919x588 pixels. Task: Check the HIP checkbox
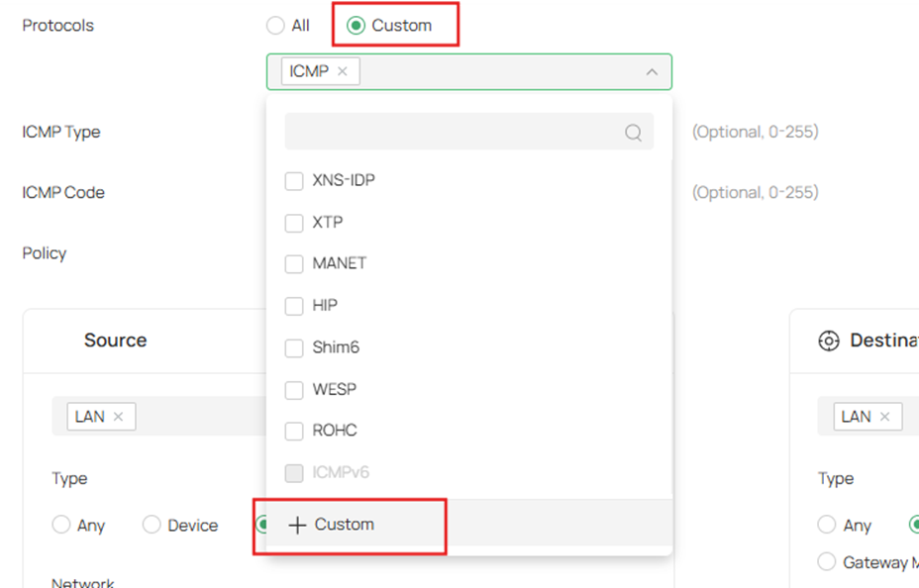(294, 306)
